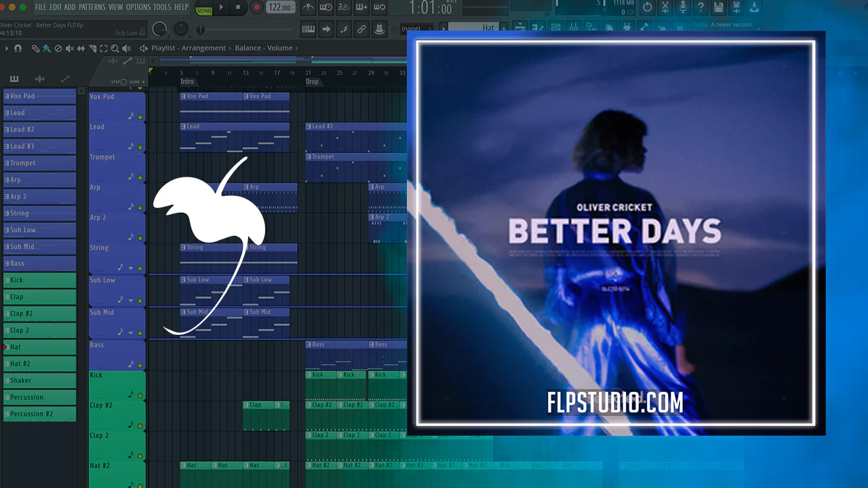Screen dimensions: 868x488
Task: Mute the Lead track
Action: 140,147
